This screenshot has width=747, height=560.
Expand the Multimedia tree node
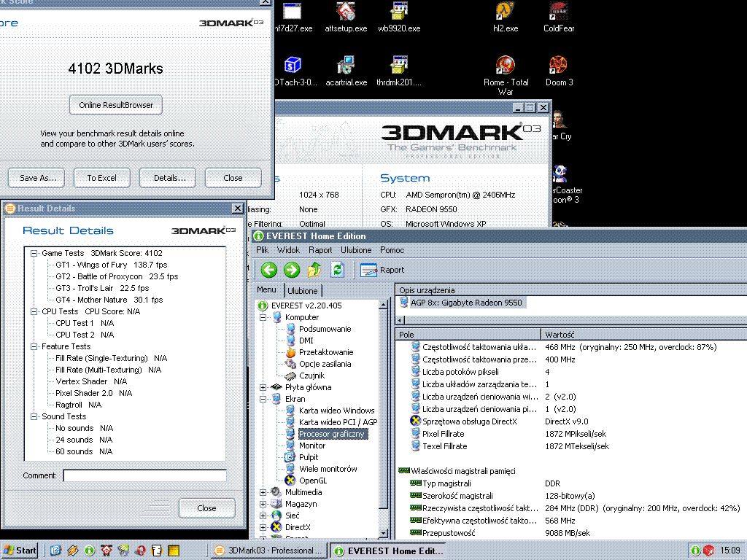pyautogui.click(x=263, y=492)
